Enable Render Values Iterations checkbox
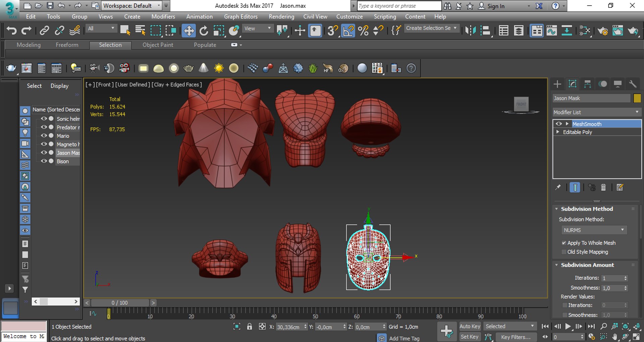 [x=565, y=305]
